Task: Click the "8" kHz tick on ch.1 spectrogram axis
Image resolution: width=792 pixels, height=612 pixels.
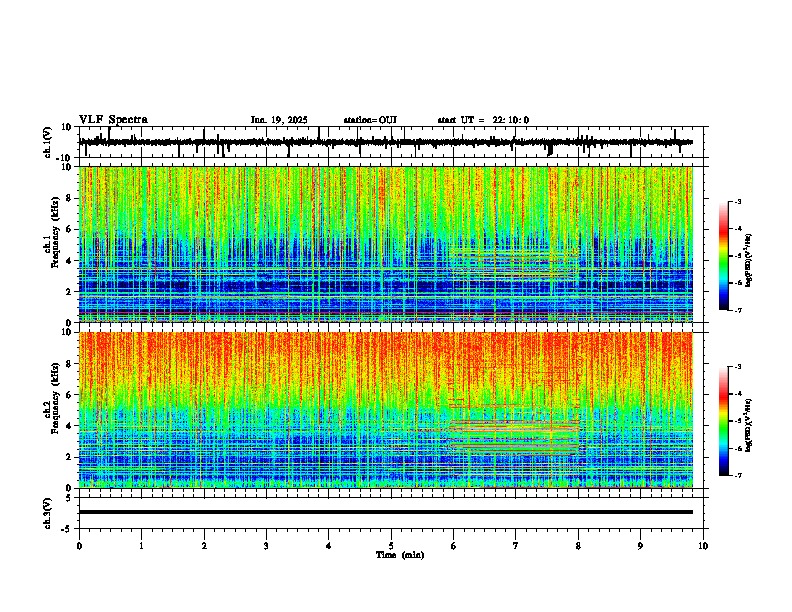Action: click(x=69, y=198)
